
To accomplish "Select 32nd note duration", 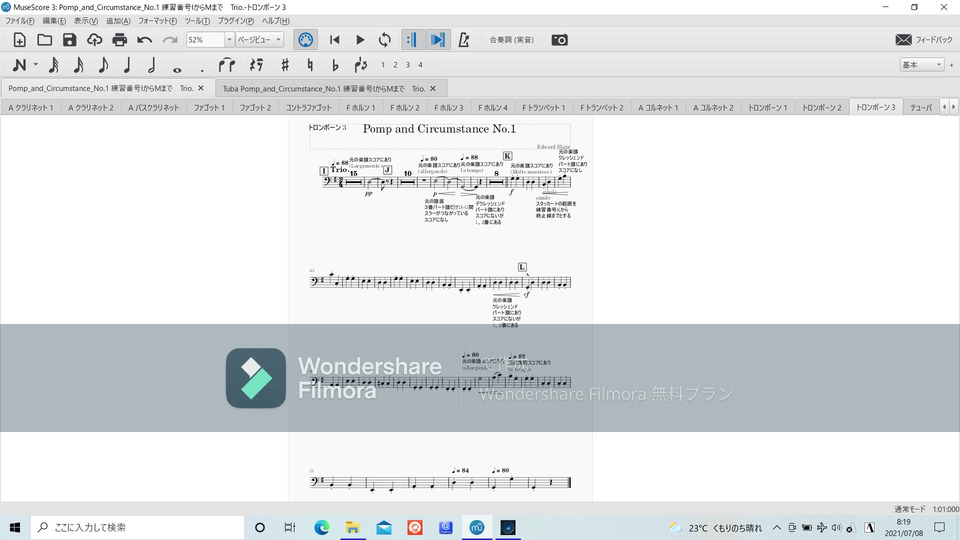I will click(53, 65).
